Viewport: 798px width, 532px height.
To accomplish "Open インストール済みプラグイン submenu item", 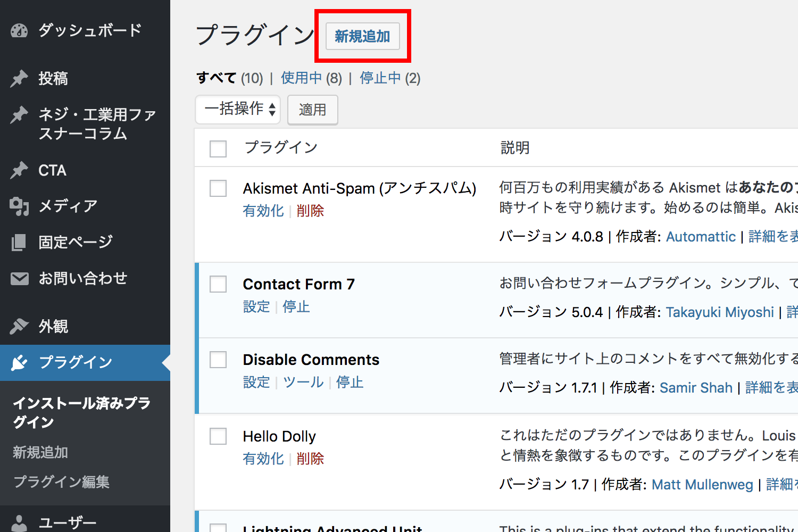I will [x=81, y=412].
